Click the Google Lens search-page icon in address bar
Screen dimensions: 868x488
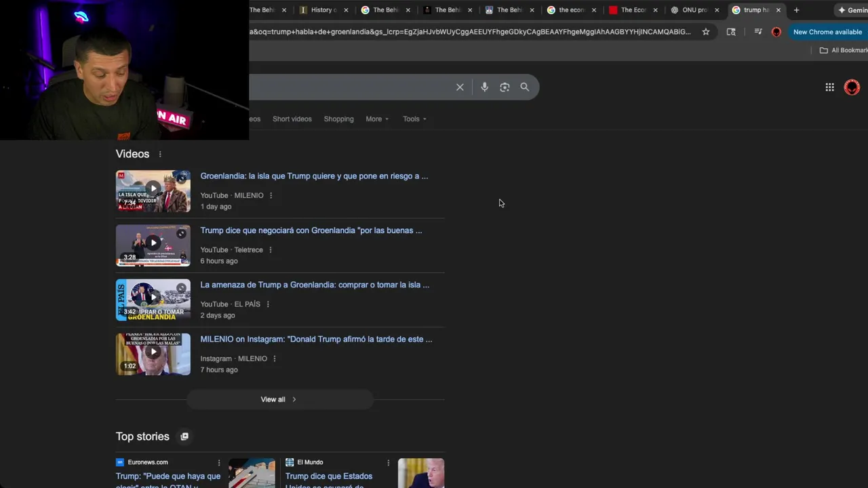(x=731, y=32)
